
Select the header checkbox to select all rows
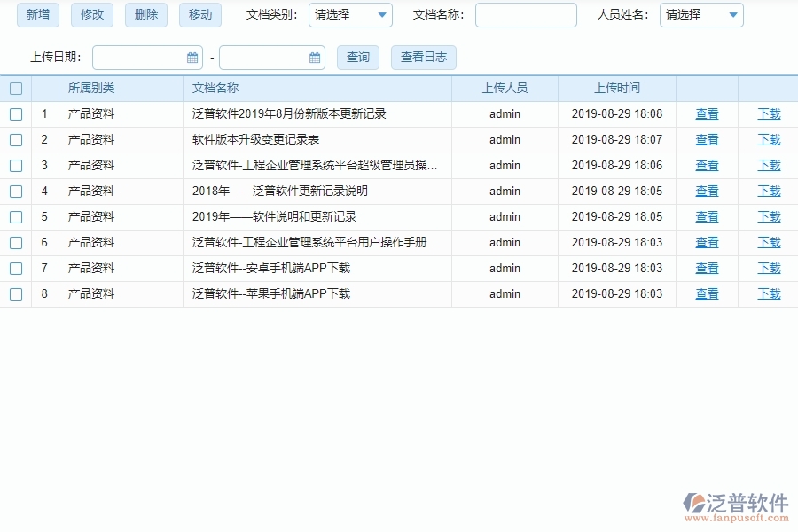coord(16,88)
